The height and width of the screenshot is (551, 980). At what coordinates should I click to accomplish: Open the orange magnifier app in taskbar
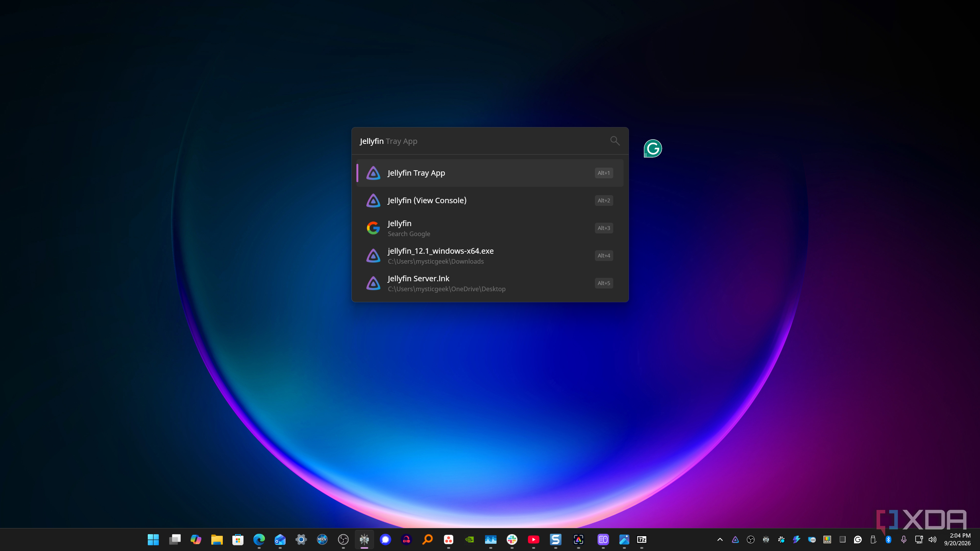[x=428, y=540]
